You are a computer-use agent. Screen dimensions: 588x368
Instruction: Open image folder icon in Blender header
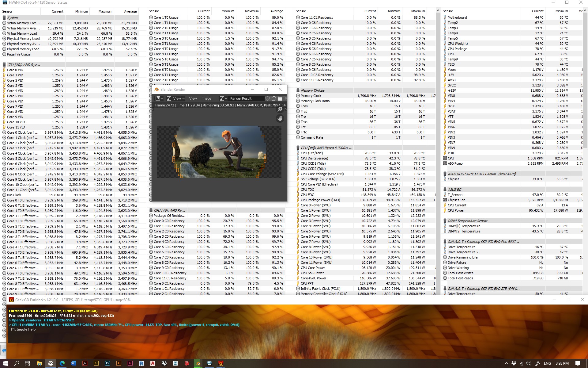pyautogui.click(x=280, y=98)
